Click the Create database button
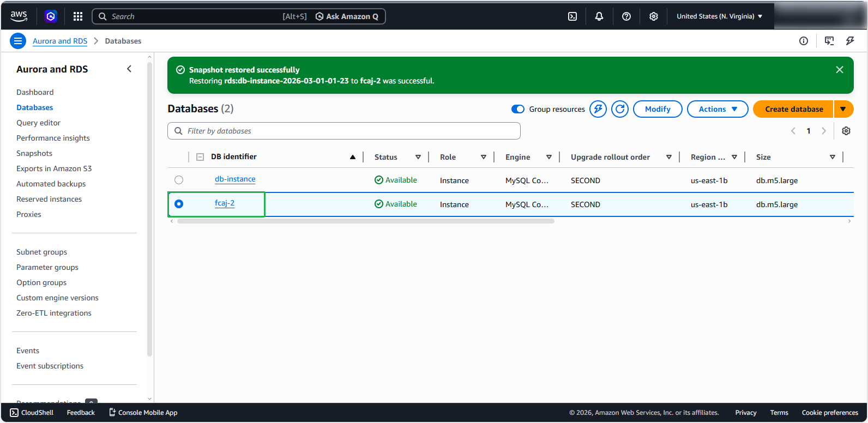Screen dimensions: 868x423 (x=794, y=109)
